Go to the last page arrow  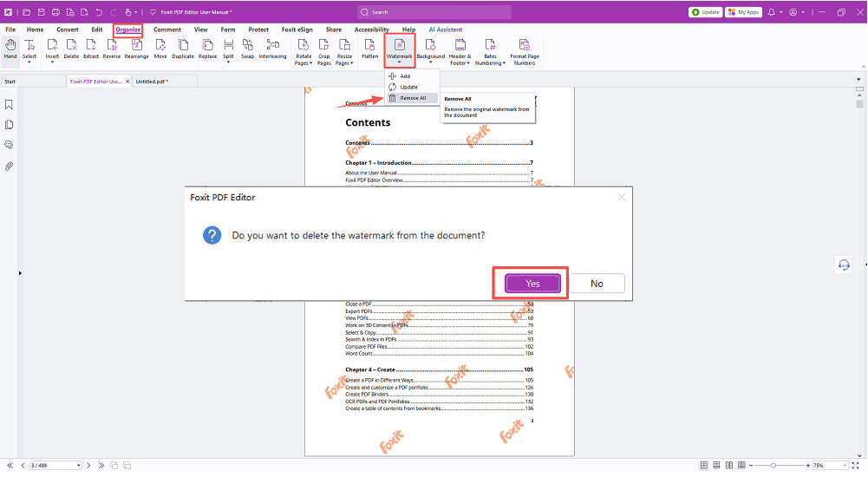coord(101,466)
